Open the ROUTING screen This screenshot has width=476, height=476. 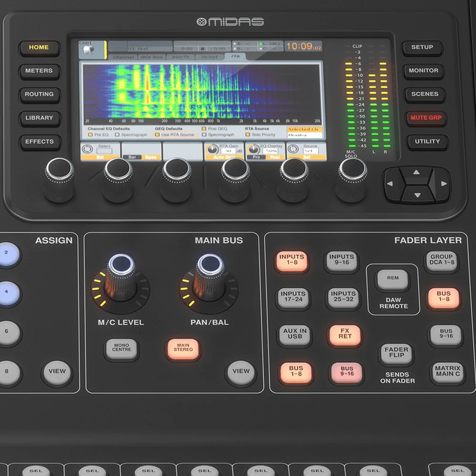[x=39, y=94]
